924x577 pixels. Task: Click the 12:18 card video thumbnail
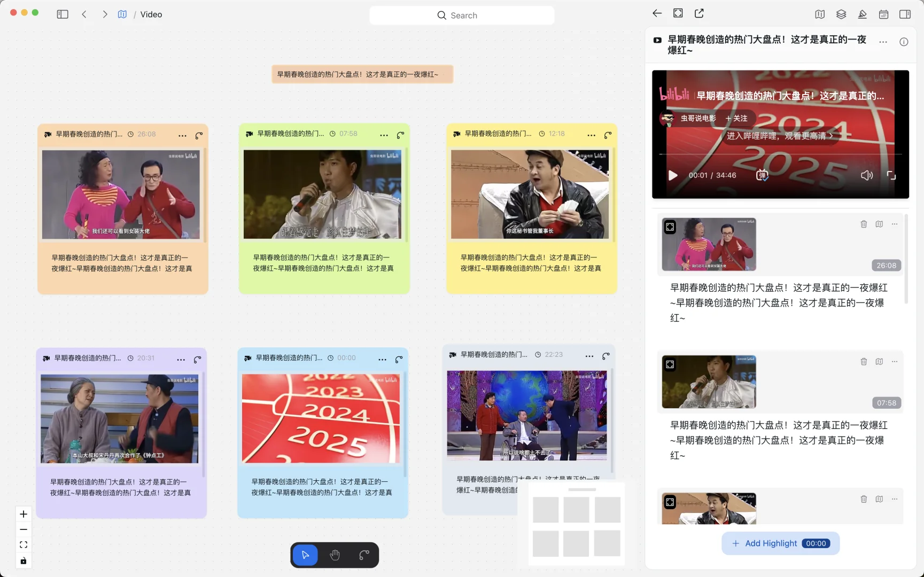(530, 194)
